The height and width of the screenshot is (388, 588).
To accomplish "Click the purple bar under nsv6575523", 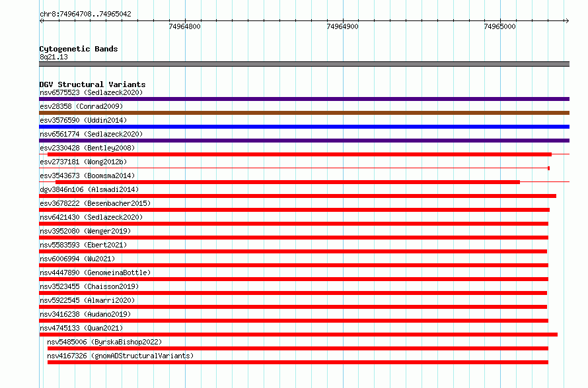I will pyautogui.click(x=304, y=99).
